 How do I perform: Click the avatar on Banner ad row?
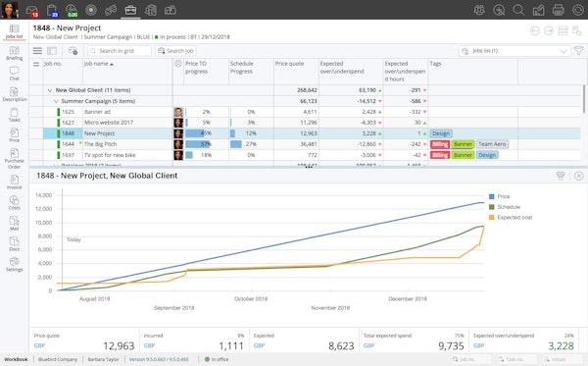(x=178, y=112)
